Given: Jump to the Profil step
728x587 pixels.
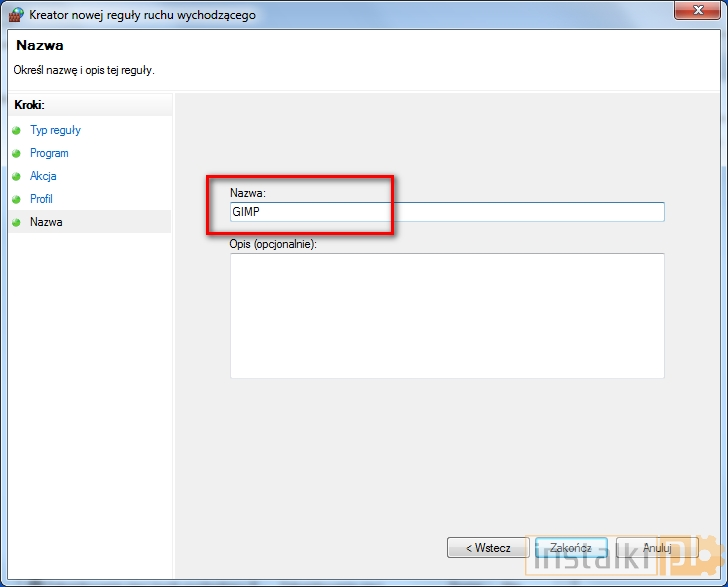Looking at the screenshot, I should click(41, 199).
